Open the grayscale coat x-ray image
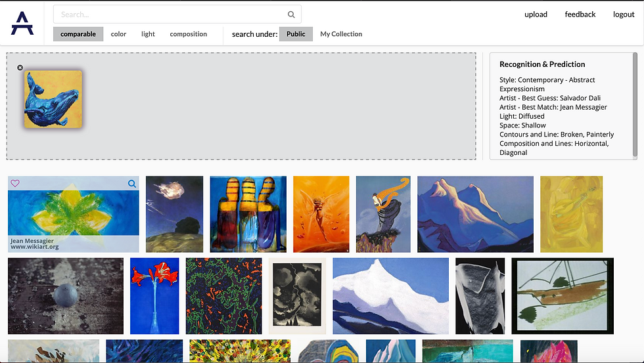Screen dimensions: 644x363 (x=480, y=296)
